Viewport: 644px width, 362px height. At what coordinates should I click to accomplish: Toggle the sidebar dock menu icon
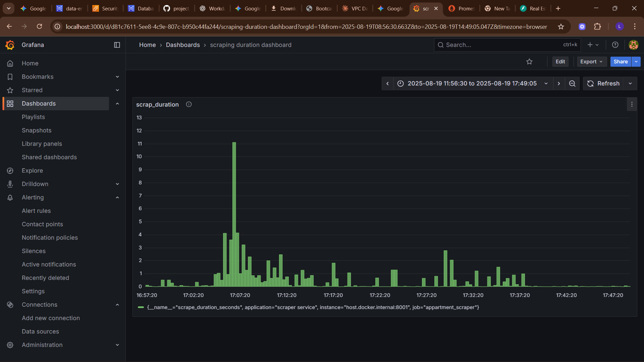117,45
